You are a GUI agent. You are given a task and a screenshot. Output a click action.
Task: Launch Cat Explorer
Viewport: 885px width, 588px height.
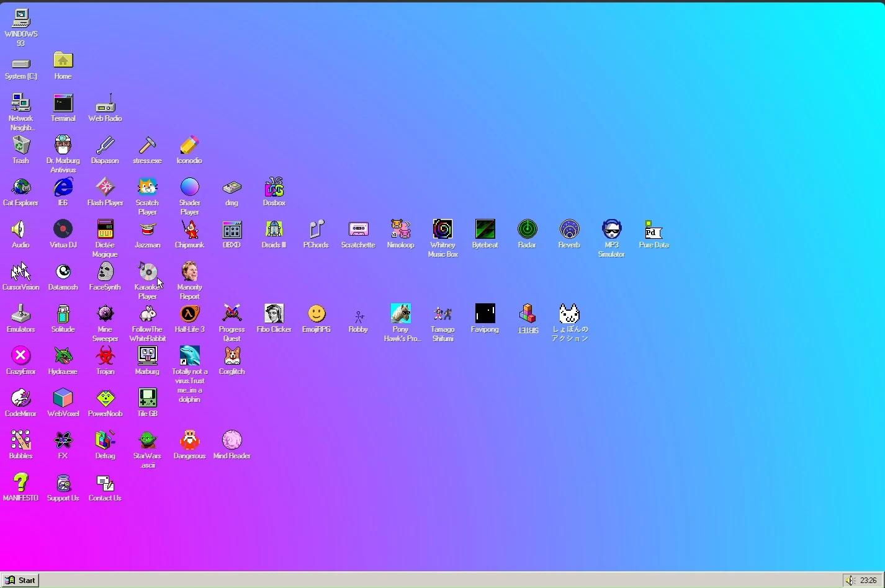20,187
